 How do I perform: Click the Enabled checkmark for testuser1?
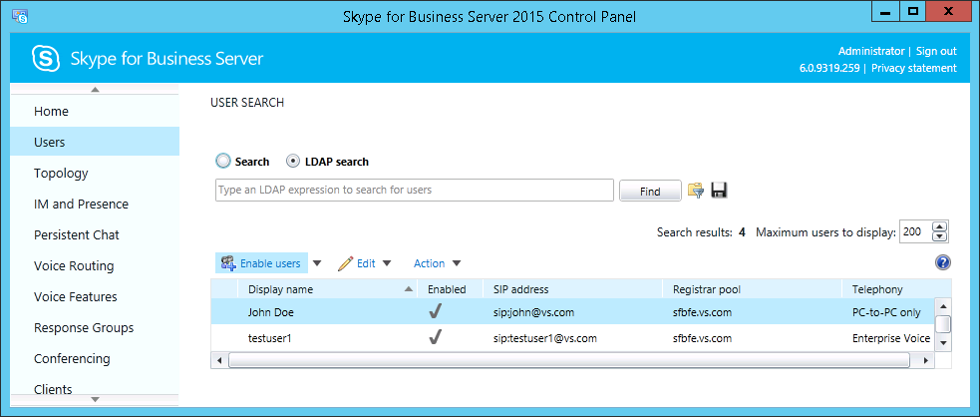[436, 338]
